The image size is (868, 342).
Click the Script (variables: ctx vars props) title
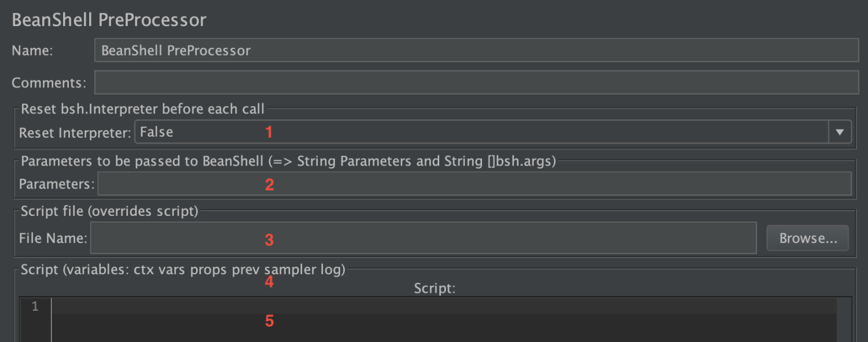click(x=183, y=270)
